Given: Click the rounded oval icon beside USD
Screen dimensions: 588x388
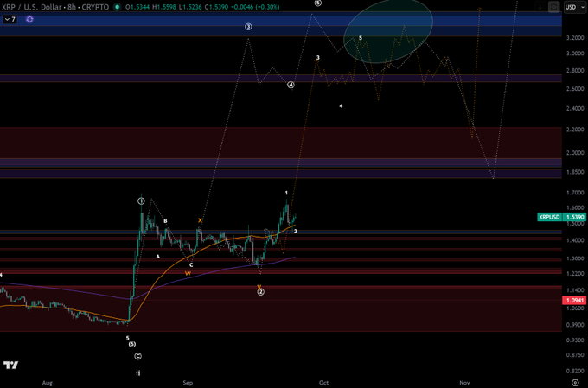Looking at the screenshot, I should (x=554, y=7).
